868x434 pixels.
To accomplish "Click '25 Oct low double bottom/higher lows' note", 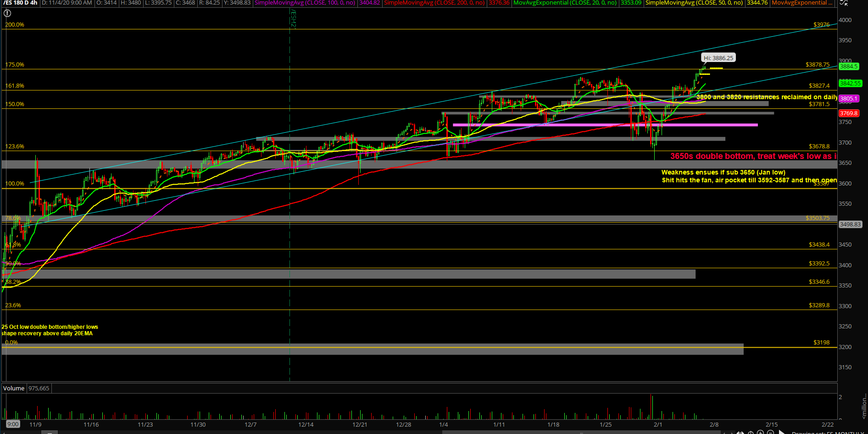I will [x=50, y=327].
